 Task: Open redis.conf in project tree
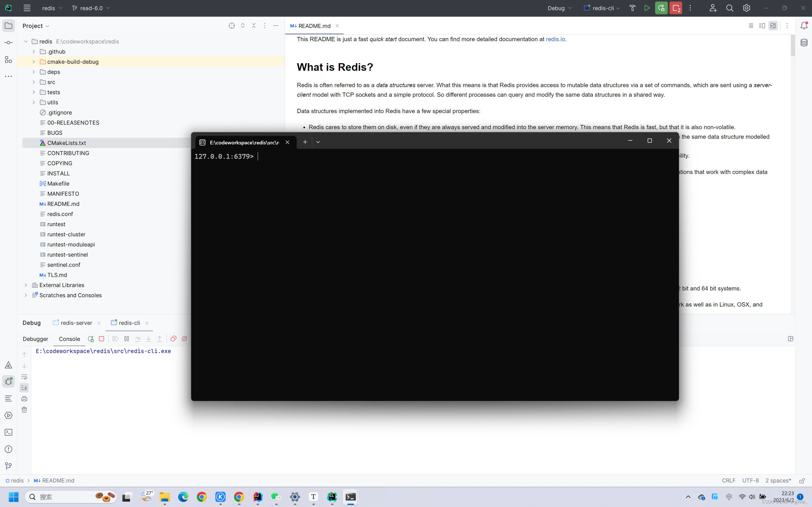click(x=60, y=214)
